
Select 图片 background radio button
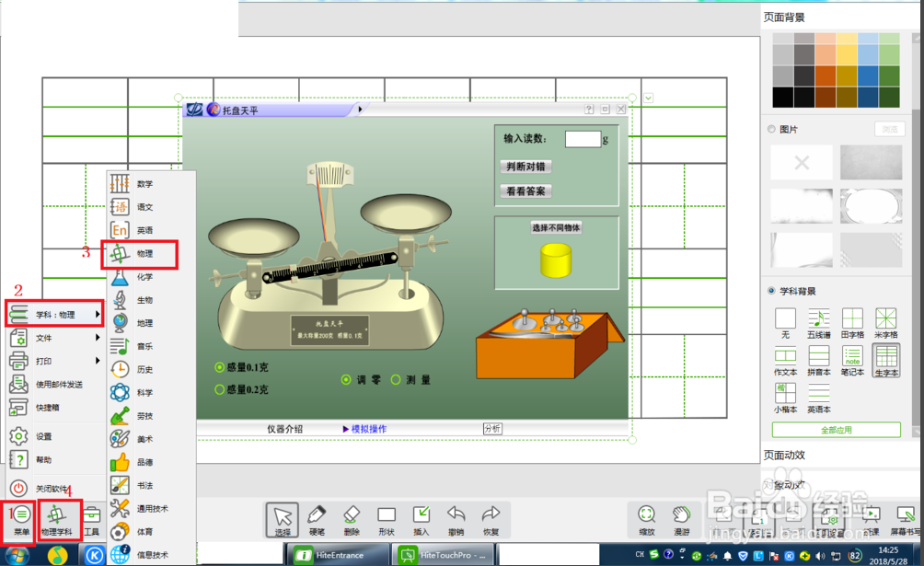(771, 129)
